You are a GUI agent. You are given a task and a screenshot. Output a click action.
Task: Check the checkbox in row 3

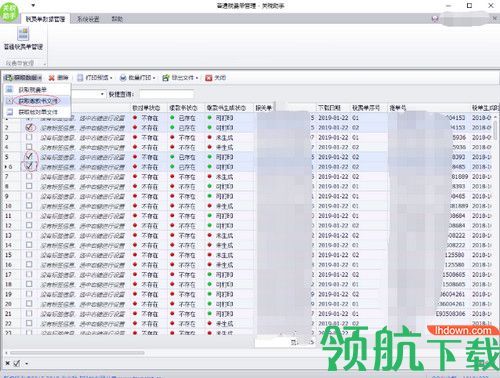29,137
